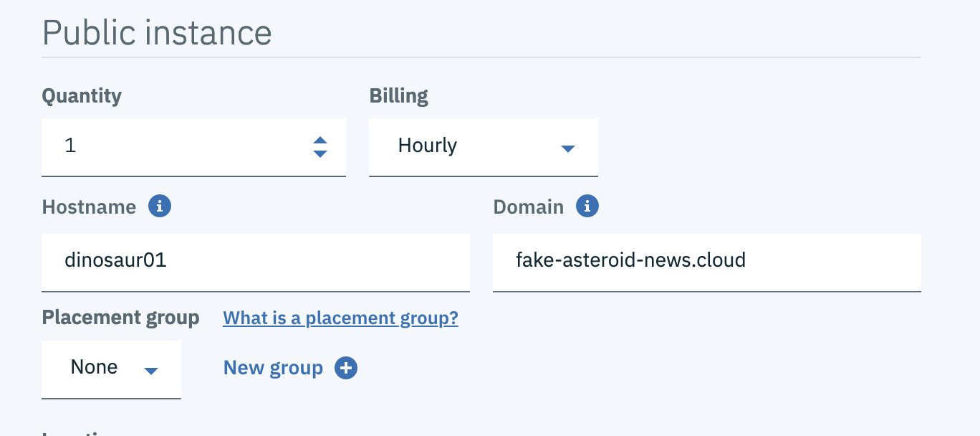Click the Placement group dropdown caret
The width and height of the screenshot is (980, 436).
point(150,371)
